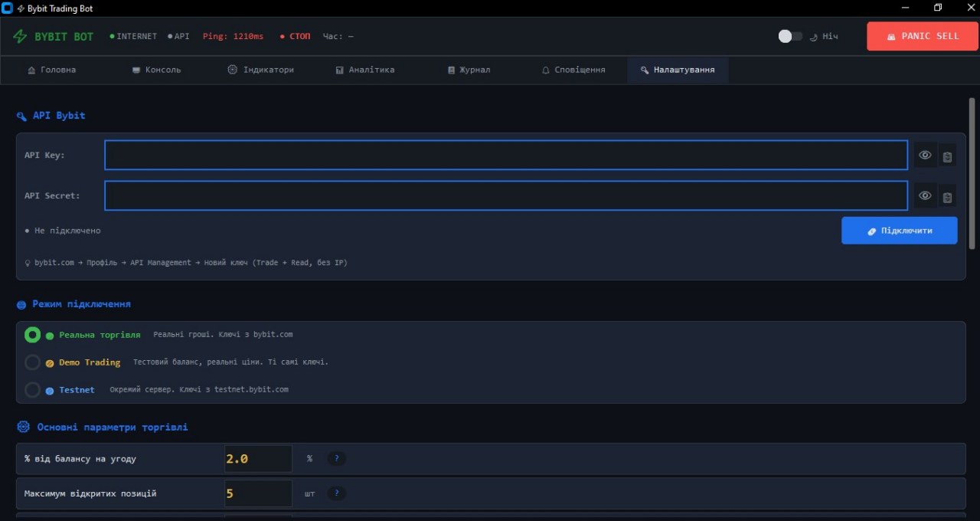Viewport: 980px width, 521px height.
Task: Focus the API Key input field
Action: [506, 156]
